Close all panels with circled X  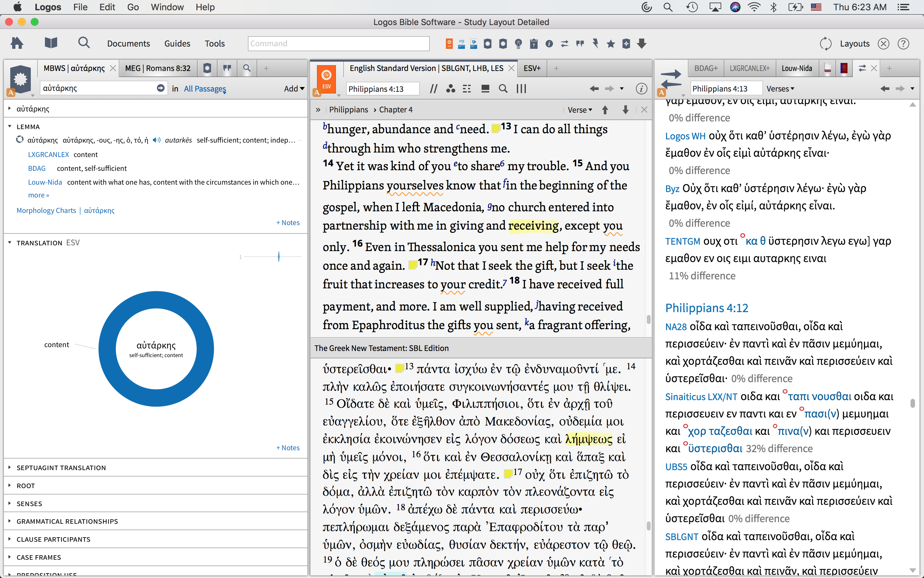[x=883, y=44]
